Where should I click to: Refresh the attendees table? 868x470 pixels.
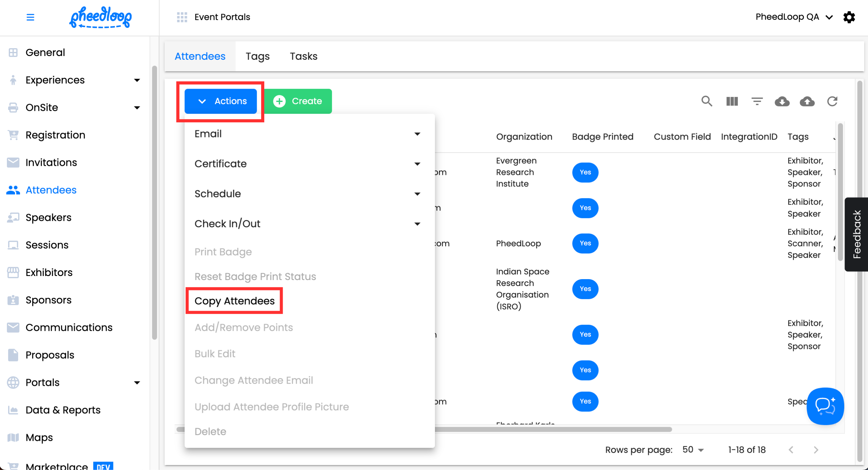click(832, 101)
